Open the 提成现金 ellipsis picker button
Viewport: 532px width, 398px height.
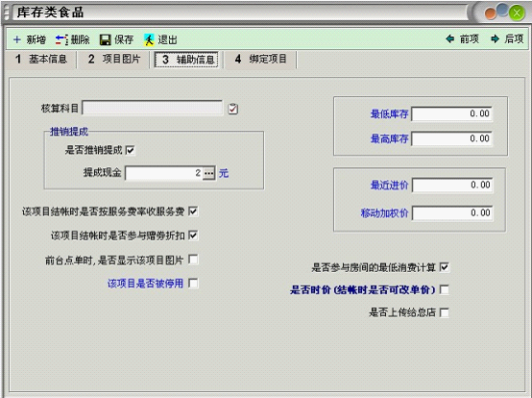[209, 173]
